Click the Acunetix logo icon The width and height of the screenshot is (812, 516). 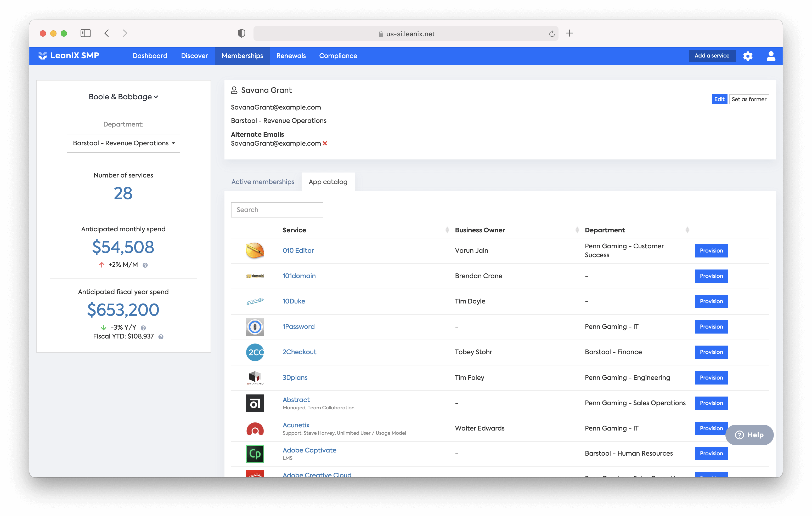[255, 429]
